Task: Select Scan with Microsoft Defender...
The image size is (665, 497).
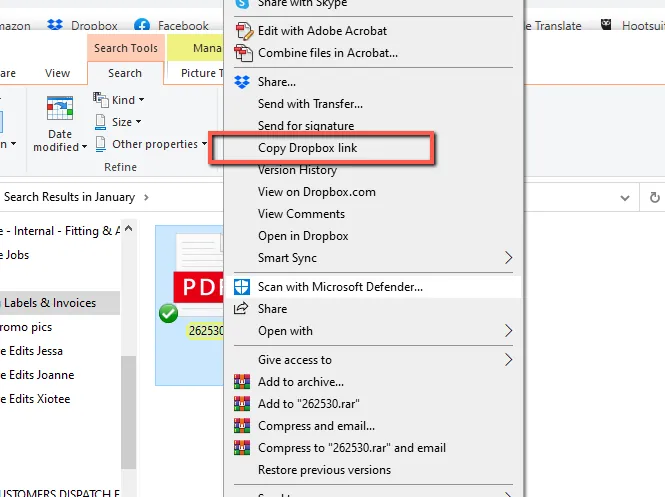Action: pos(340,287)
